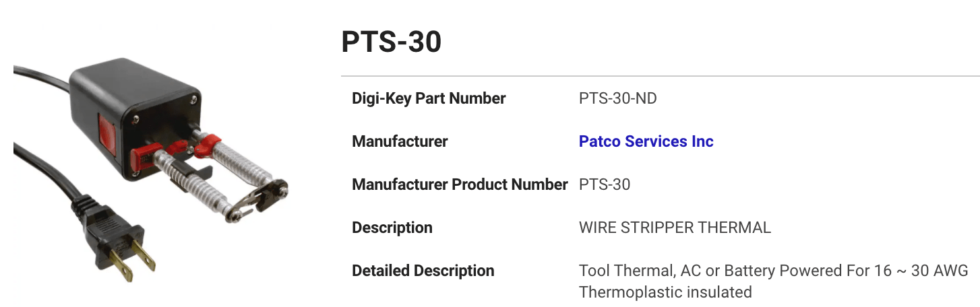Select the Manufacturer field label
This screenshot has height=307, width=980.
pyautogui.click(x=400, y=141)
